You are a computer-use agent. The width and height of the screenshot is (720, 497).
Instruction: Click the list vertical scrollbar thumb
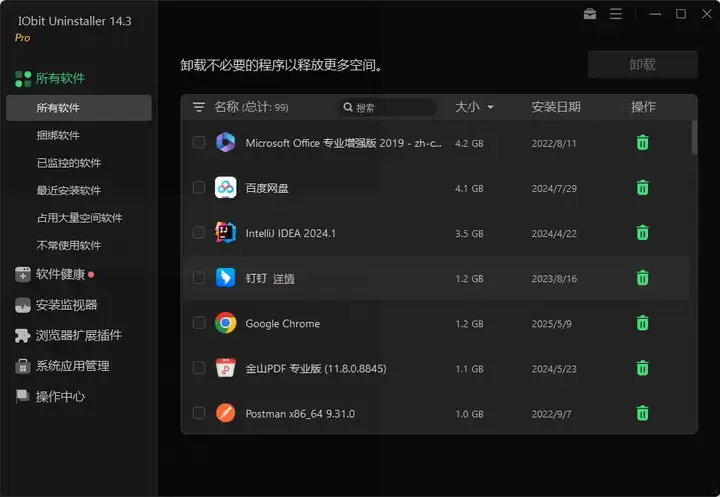tap(694, 137)
